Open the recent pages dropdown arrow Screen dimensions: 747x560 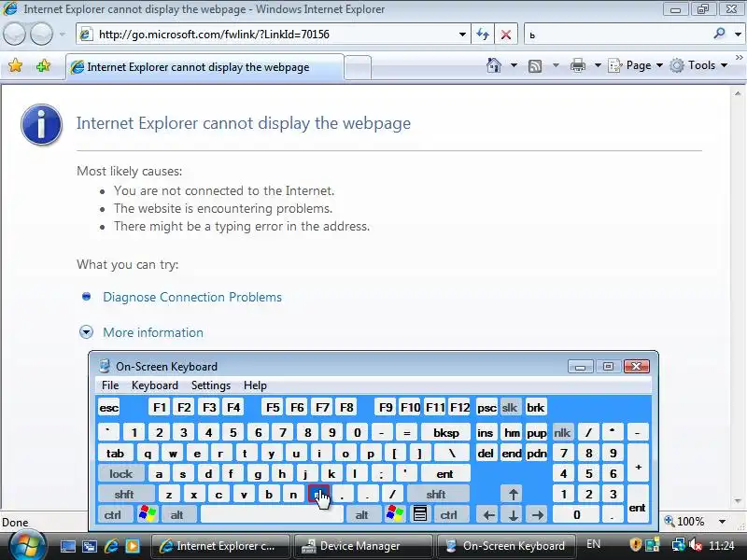pos(63,35)
